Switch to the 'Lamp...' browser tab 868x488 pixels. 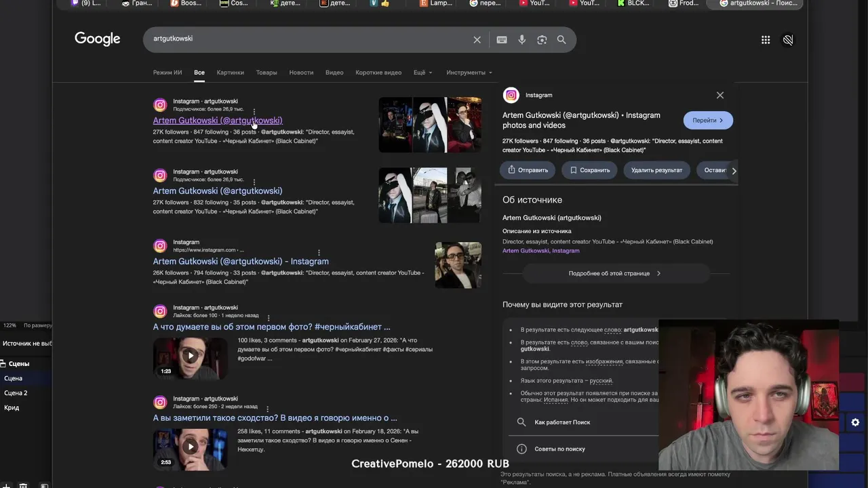(435, 3)
